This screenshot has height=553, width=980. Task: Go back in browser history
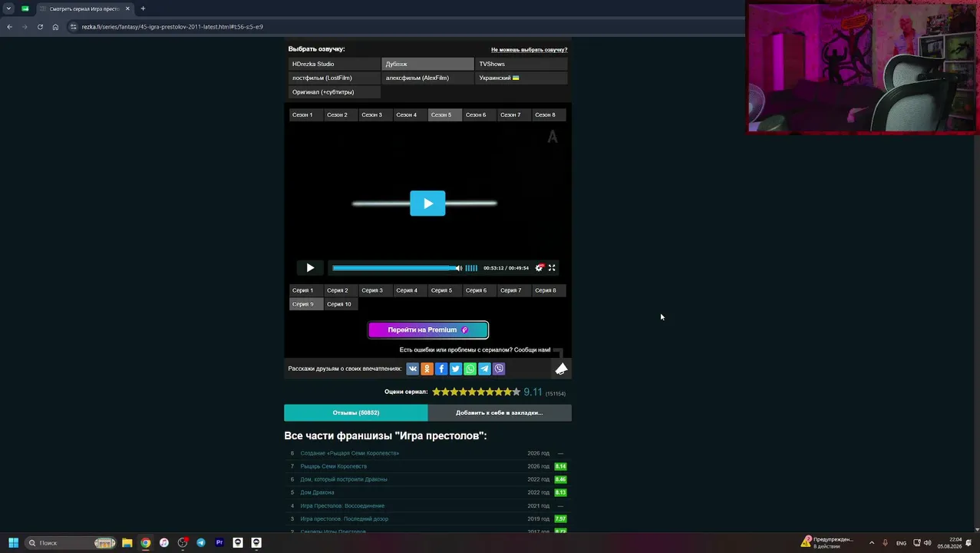[x=9, y=27]
